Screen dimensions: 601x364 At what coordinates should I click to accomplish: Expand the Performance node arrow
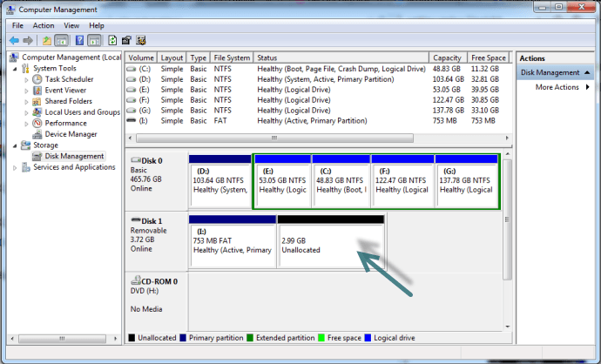(x=26, y=124)
